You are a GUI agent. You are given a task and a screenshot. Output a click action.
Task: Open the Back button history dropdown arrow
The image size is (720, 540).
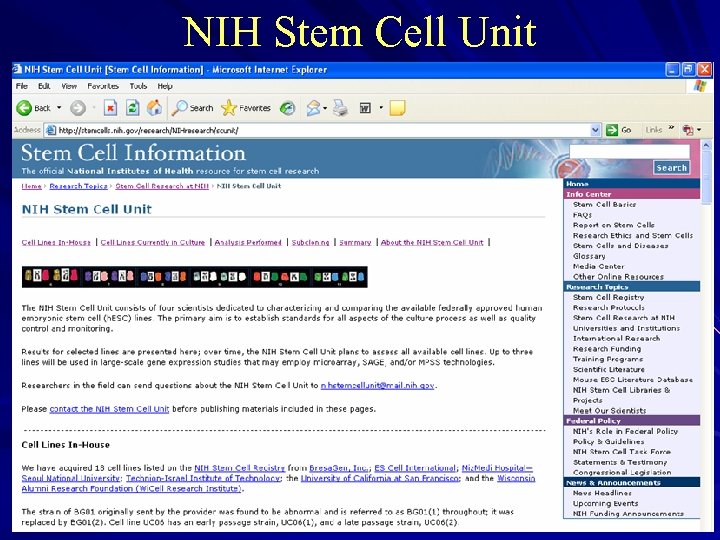(x=59, y=108)
